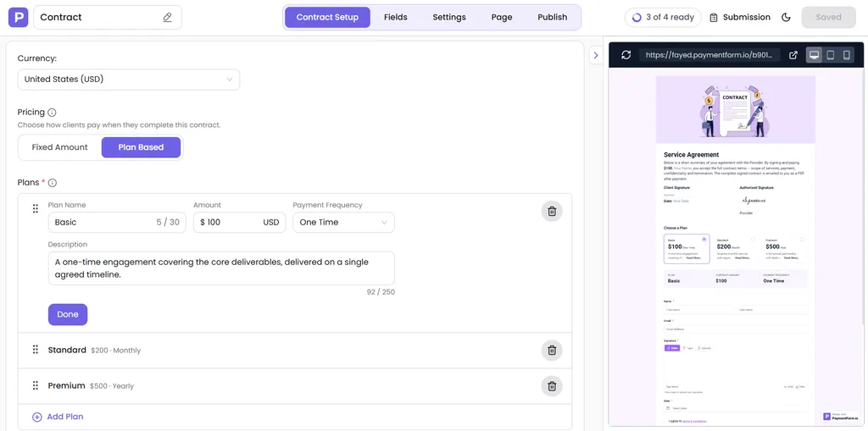This screenshot has height=431, width=868.
Task: Switch to the Fields tab
Action: pos(396,17)
